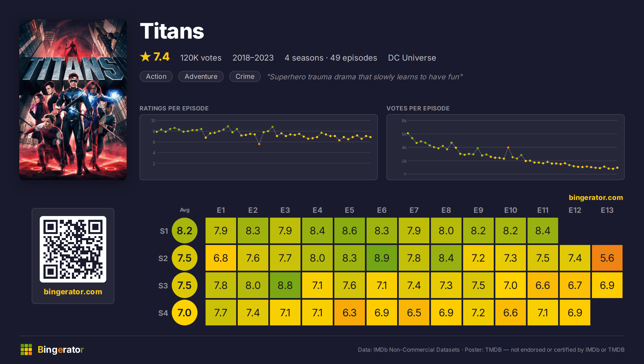Select the S1 average 8.2 circle

pyautogui.click(x=185, y=231)
